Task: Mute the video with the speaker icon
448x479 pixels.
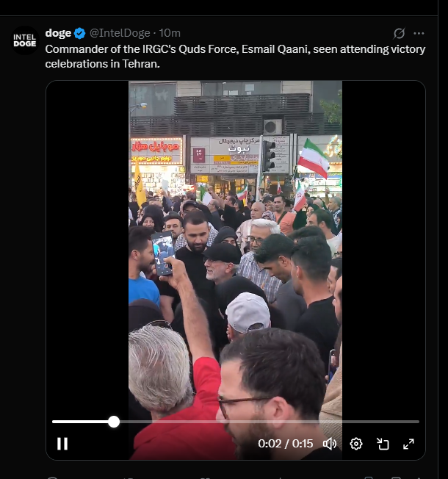Action: [330, 444]
